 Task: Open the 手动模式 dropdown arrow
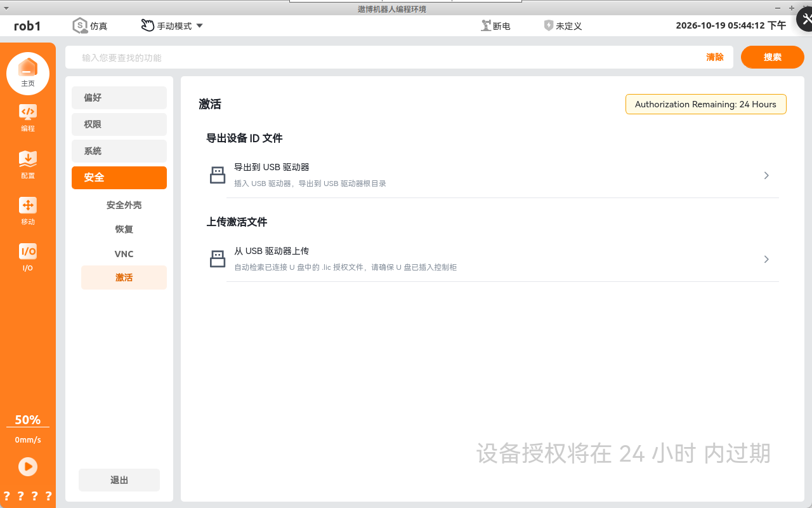(x=199, y=26)
